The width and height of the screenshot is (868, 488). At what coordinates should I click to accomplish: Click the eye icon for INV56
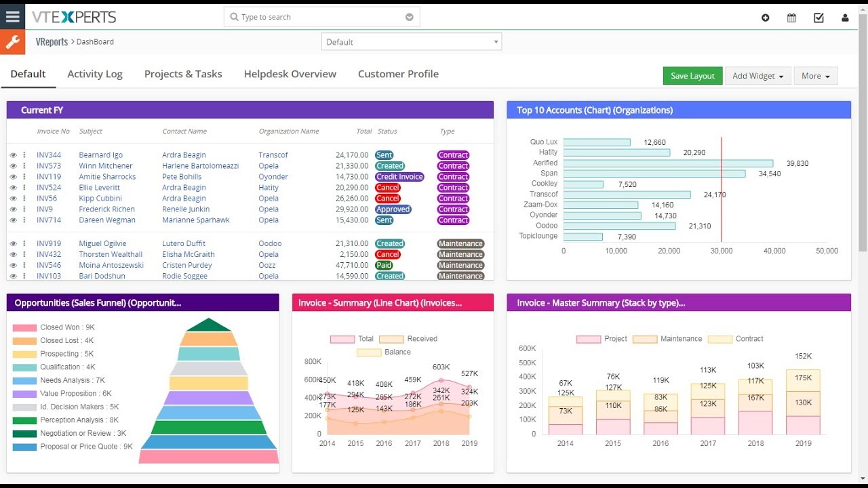(x=13, y=199)
